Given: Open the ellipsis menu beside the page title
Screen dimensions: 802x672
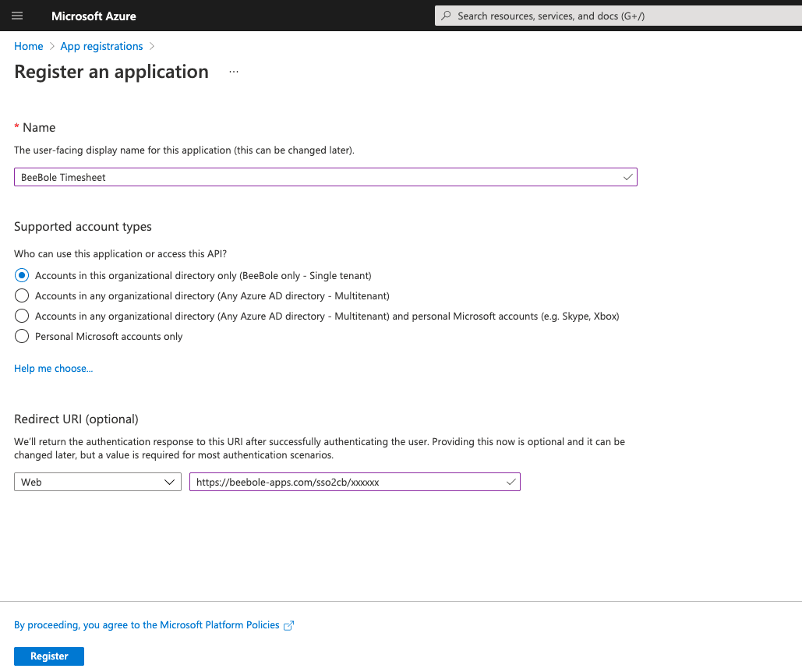Looking at the screenshot, I should [x=233, y=70].
